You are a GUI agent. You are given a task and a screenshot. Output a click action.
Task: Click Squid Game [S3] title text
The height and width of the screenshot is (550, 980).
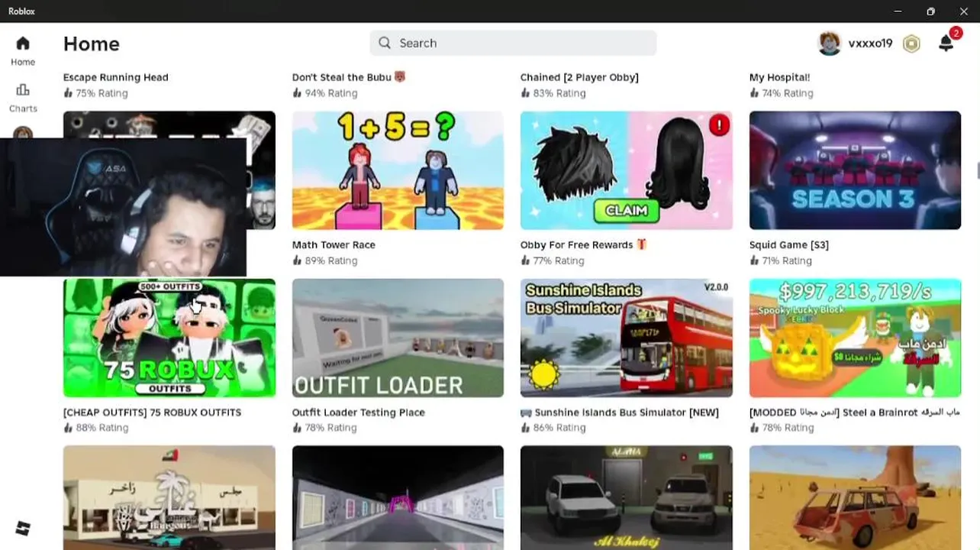(x=789, y=244)
